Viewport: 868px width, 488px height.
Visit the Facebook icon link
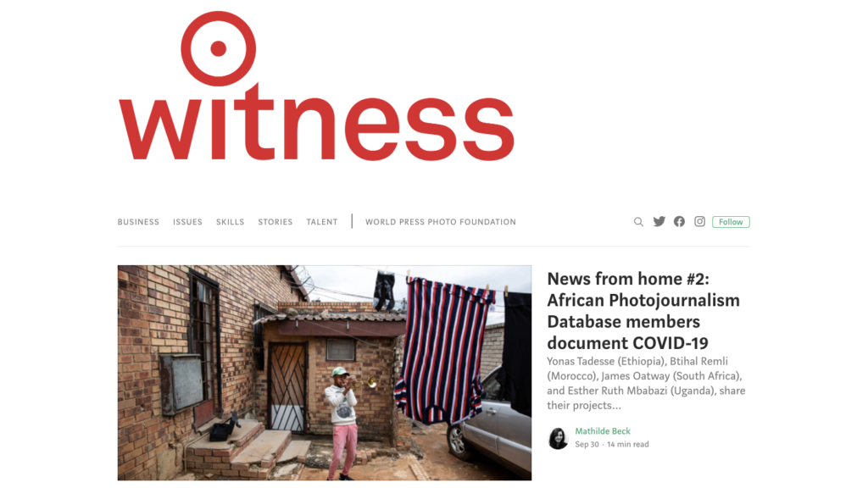(x=679, y=221)
